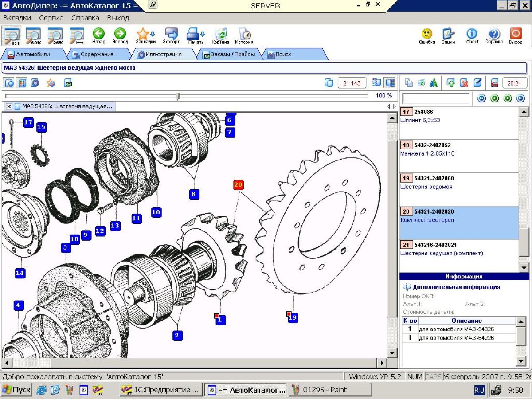The image size is (532, 399).
Task: Select part row 17 Шплинт 6,3х63
Action: pos(459,123)
